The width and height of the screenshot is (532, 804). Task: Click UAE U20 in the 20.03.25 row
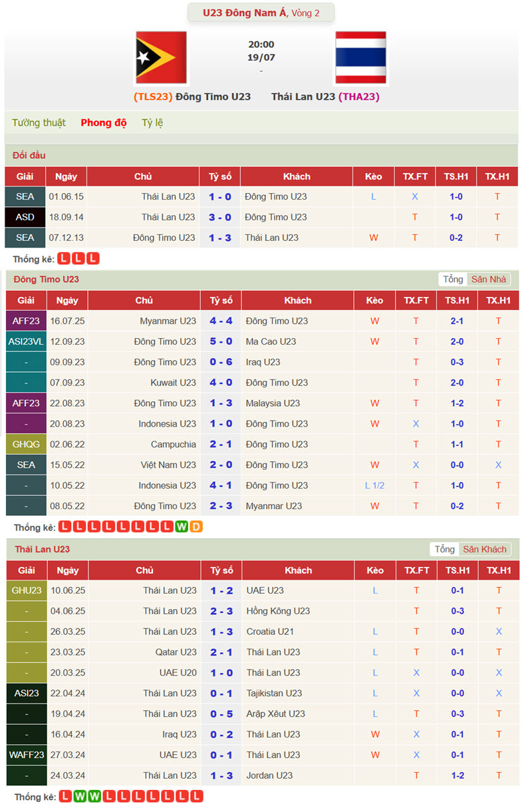click(178, 673)
